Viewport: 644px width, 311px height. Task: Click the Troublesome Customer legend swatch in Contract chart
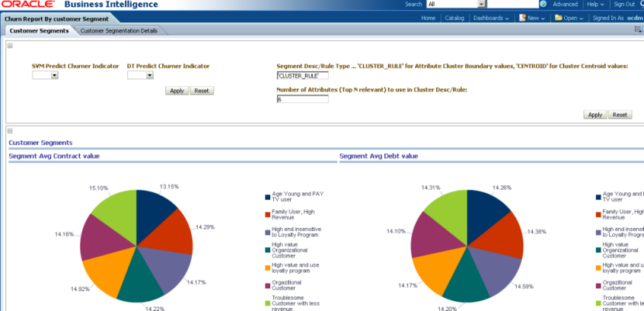[267, 303]
